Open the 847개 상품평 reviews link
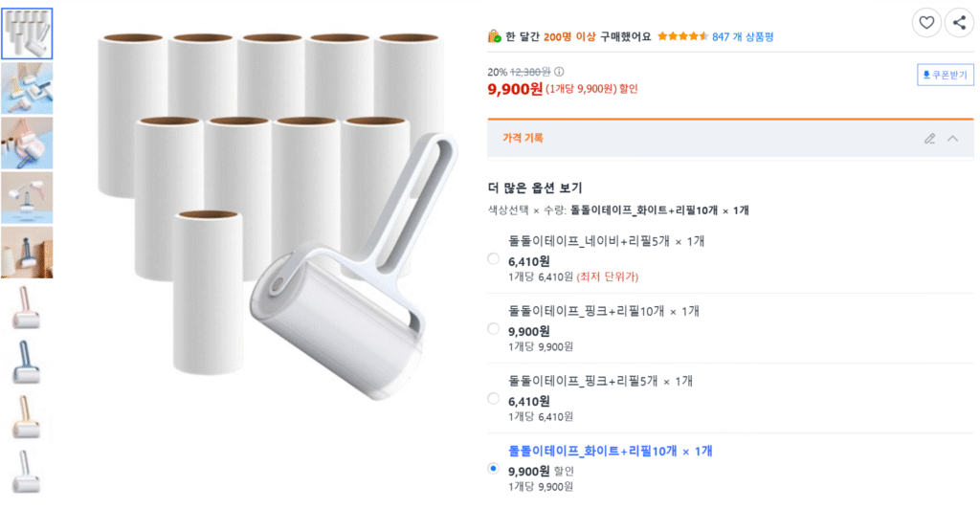 [x=743, y=37]
